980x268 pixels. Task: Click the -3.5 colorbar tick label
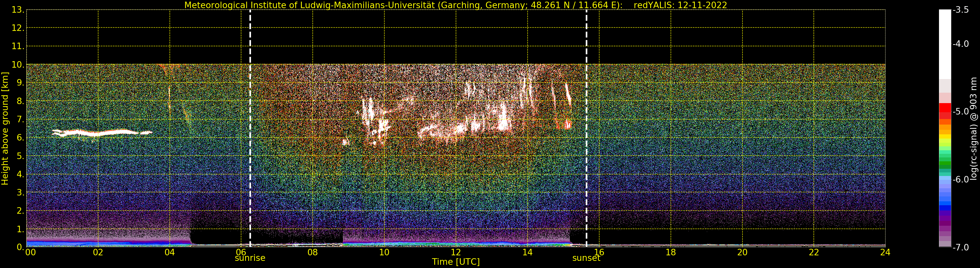point(960,10)
